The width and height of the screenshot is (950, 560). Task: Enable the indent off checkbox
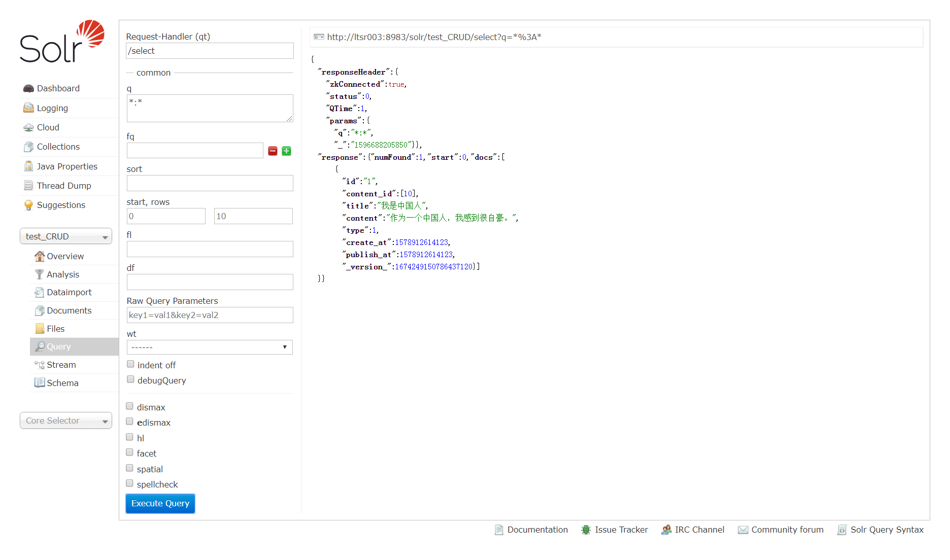130,364
